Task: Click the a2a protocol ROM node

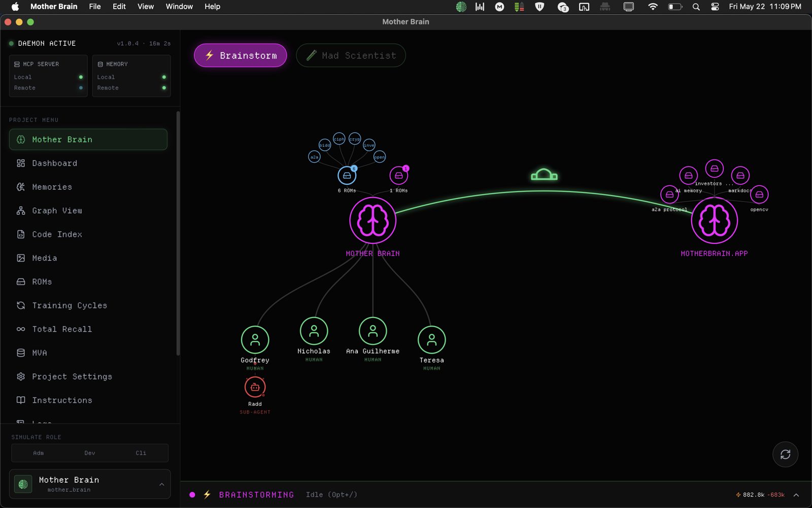Action: pos(669,194)
